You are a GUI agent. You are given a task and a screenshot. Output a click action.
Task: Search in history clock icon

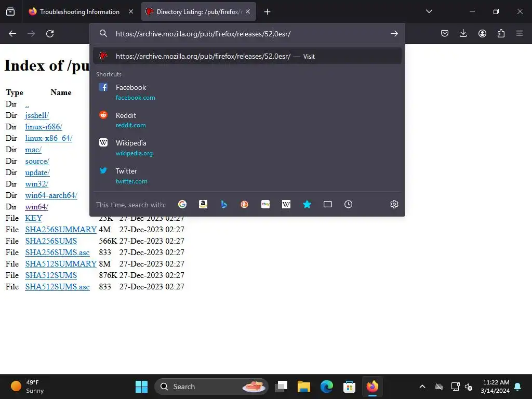pos(349,204)
